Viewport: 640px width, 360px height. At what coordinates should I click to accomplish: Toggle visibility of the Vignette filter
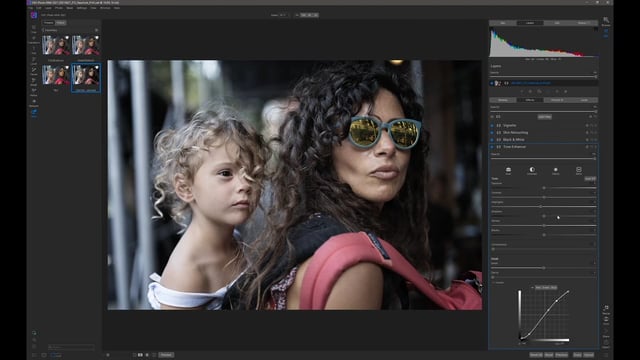[492, 126]
